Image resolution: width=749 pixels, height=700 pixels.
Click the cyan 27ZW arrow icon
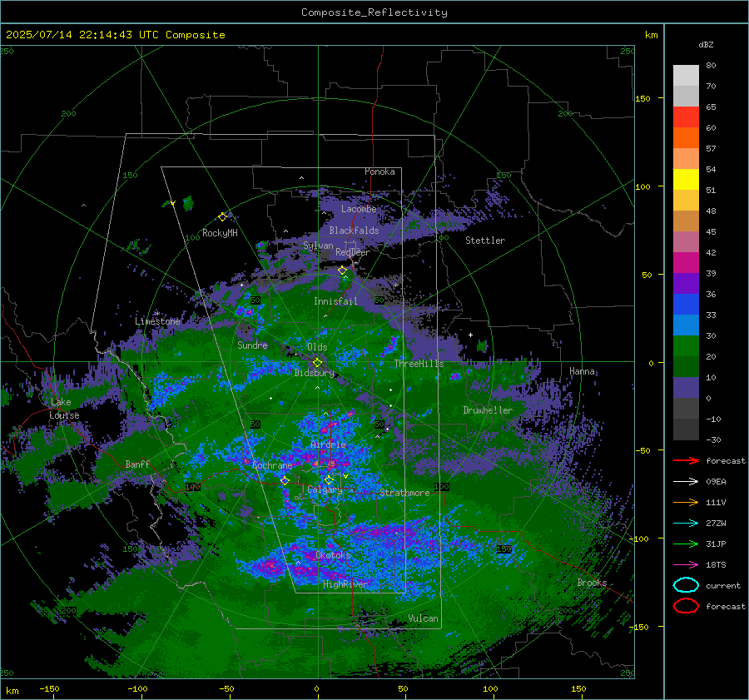pyautogui.click(x=686, y=524)
